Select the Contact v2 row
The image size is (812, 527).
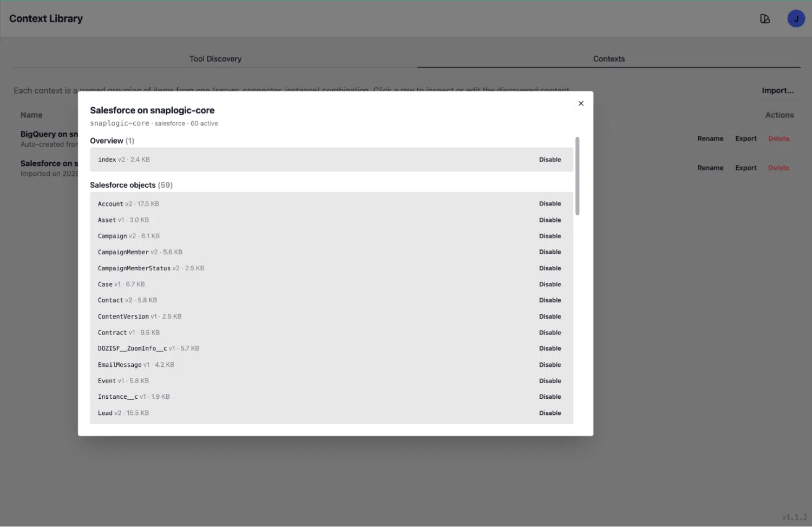331,300
